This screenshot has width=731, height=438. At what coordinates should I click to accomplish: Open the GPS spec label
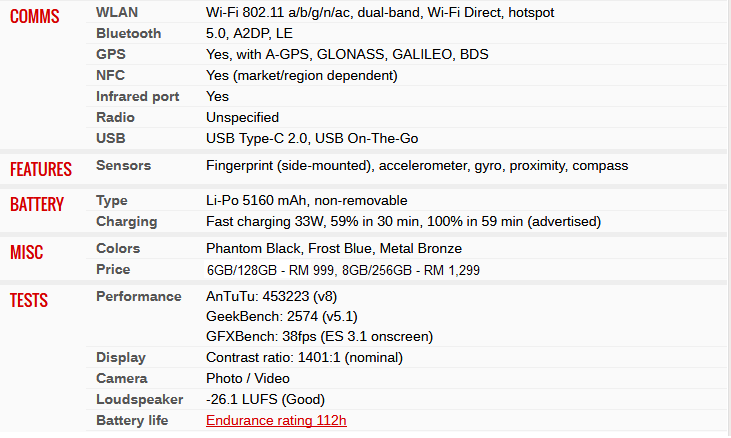(x=111, y=54)
